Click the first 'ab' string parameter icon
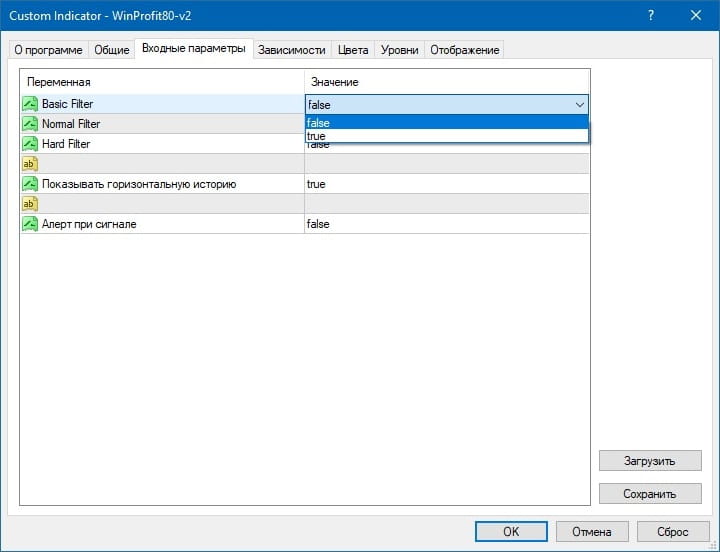The width and height of the screenshot is (720, 552). point(30,164)
